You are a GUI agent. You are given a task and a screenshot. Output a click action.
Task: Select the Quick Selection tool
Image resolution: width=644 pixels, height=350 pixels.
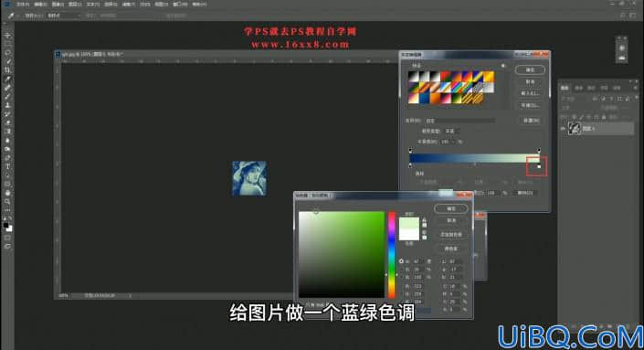7,61
